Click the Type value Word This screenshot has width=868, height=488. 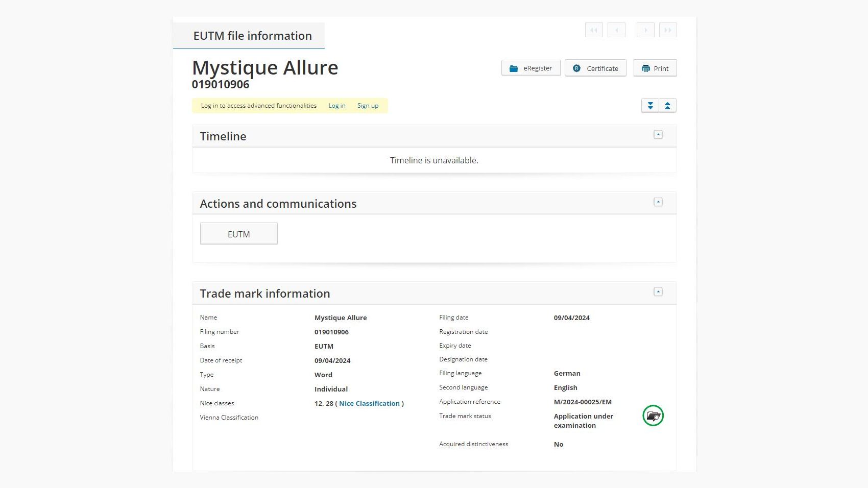(323, 375)
